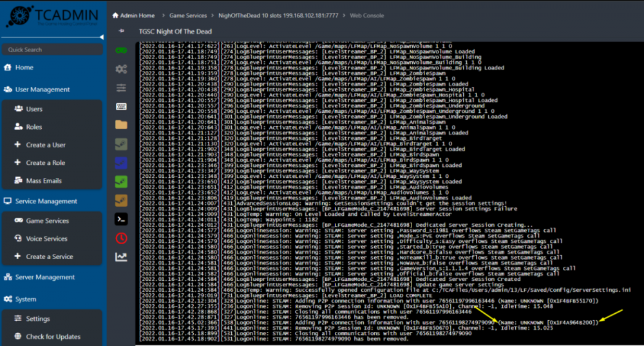Image resolution: width=644 pixels, height=346 pixels.
Task: Open Game Services from the sidebar
Action: click(47, 221)
